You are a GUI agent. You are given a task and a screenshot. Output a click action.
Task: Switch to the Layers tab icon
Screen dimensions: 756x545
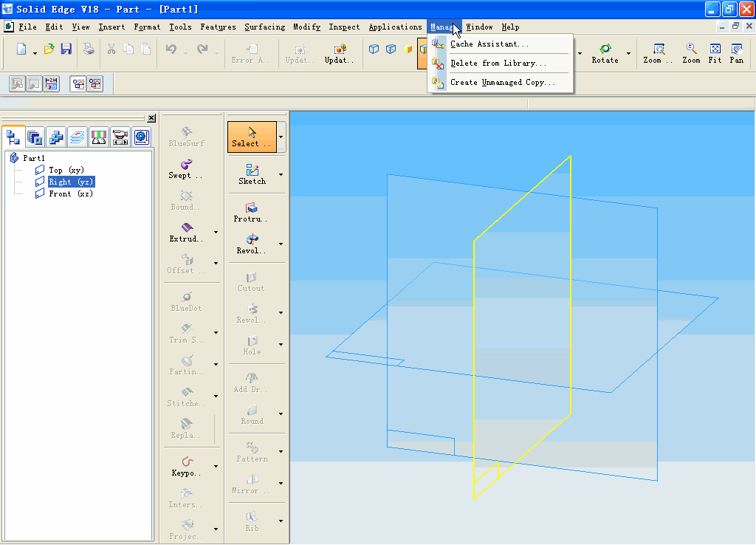(77, 137)
